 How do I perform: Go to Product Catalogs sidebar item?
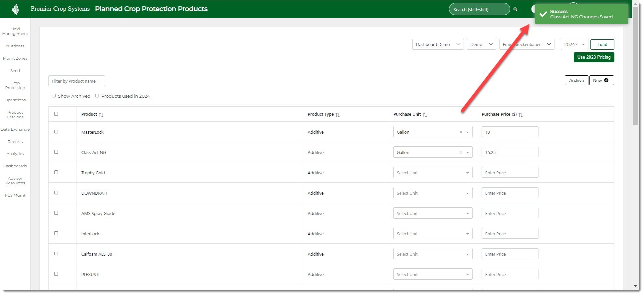(15, 115)
